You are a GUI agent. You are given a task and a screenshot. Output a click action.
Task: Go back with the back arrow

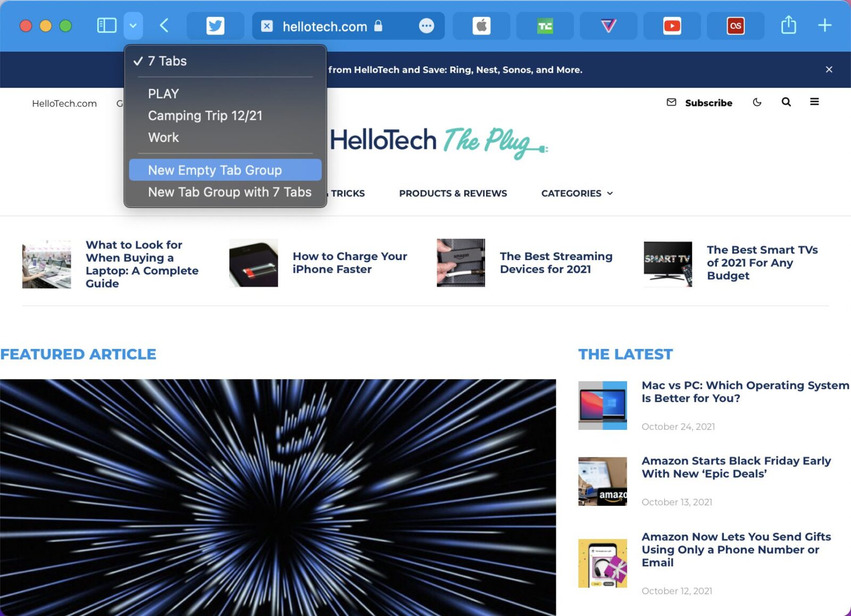click(164, 26)
